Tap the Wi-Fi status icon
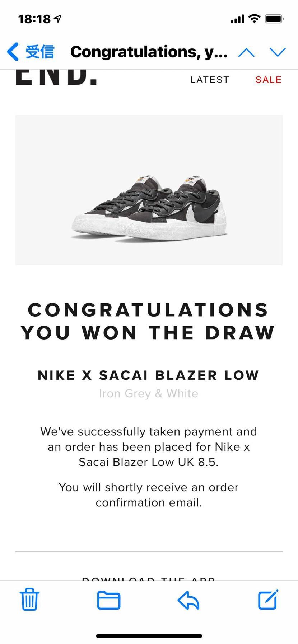 (254, 19)
